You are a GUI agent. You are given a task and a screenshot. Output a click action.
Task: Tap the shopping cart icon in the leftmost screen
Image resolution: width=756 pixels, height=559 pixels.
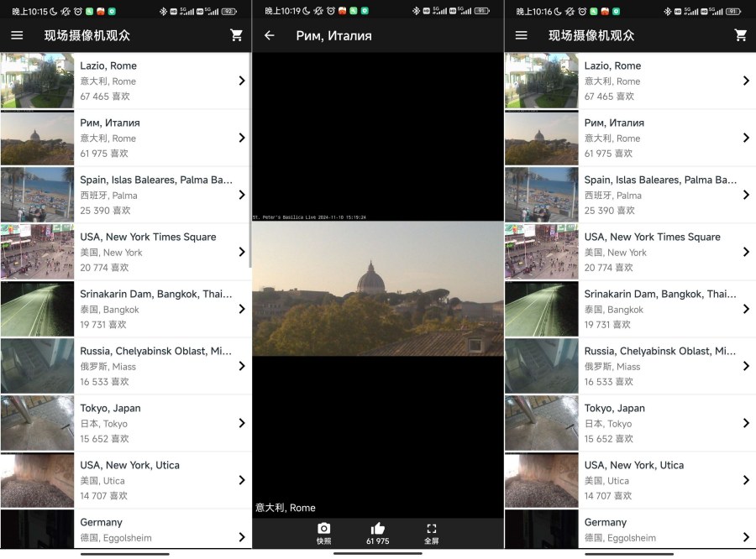click(x=236, y=35)
